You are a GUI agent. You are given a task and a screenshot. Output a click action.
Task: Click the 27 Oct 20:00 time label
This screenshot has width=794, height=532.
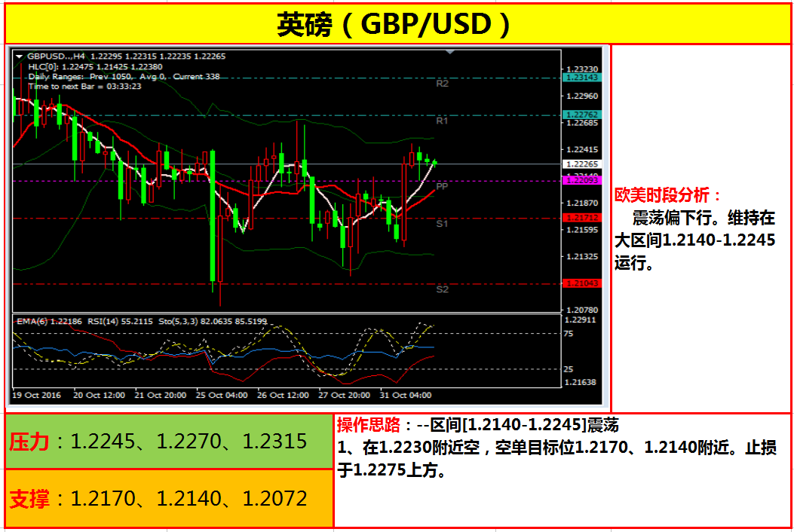pyautogui.click(x=344, y=396)
